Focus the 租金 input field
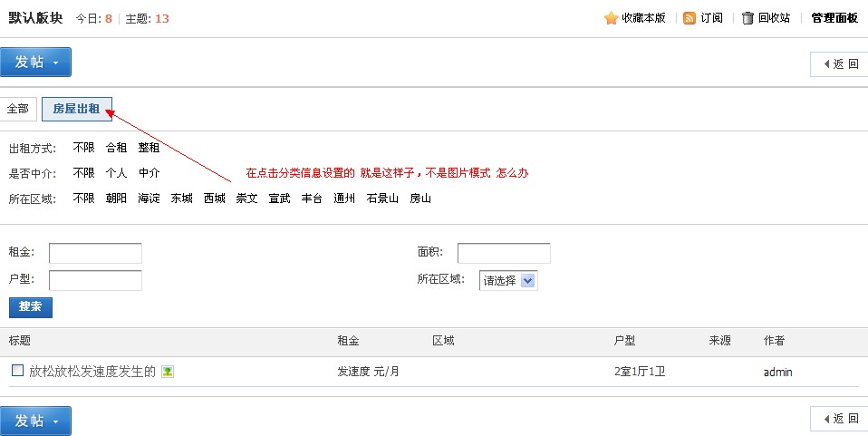Viewport: 868px width, 436px height. click(x=95, y=252)
